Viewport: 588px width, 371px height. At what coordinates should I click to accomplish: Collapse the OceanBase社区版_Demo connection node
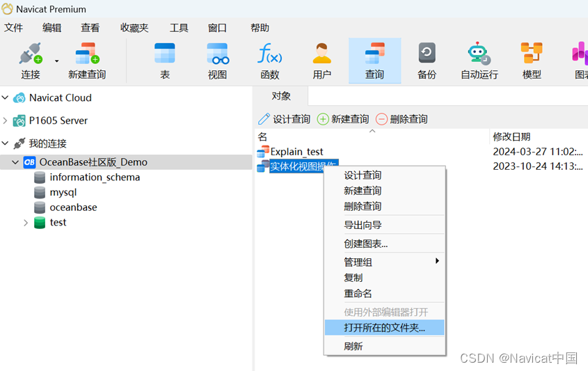(15, 162)
